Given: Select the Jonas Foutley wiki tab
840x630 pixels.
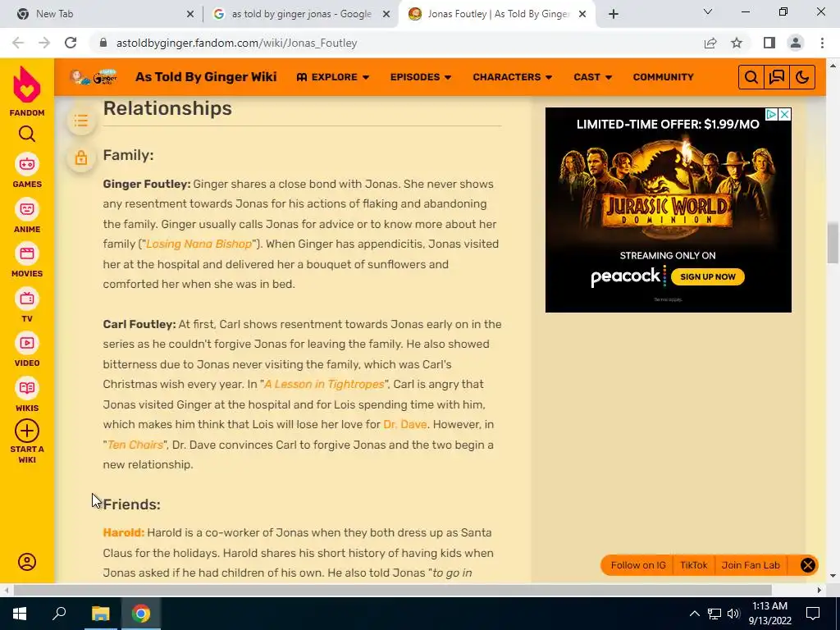Looking at the screenshot, I should click(x=498, y=14).
